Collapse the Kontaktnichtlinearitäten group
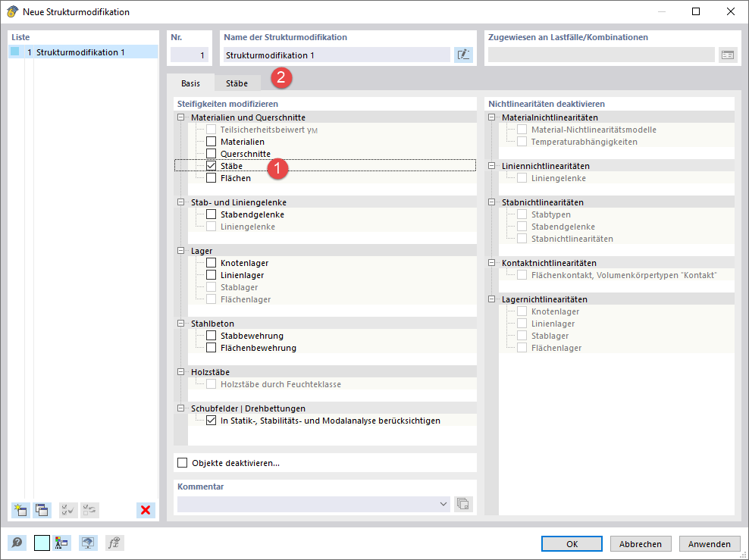 [x=491, y=263]
